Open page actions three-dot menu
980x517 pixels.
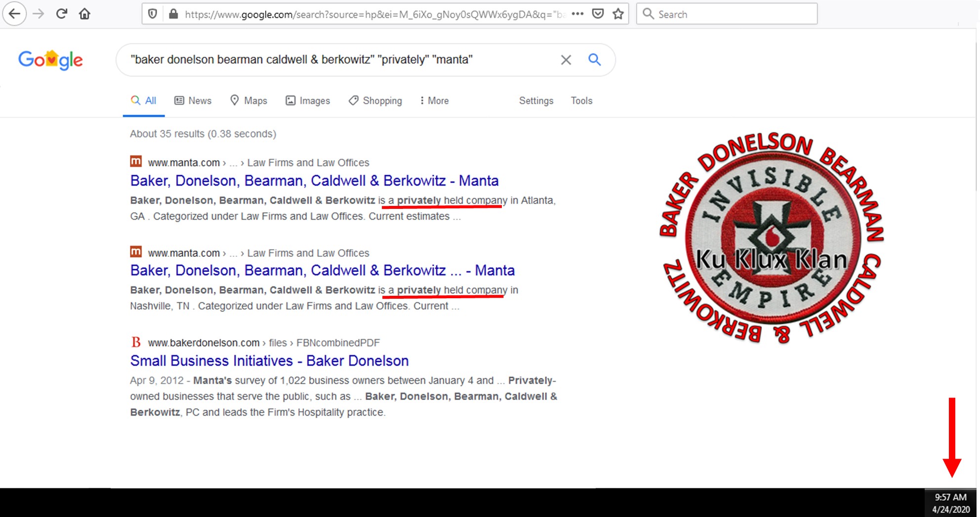(x=577, y=14)
